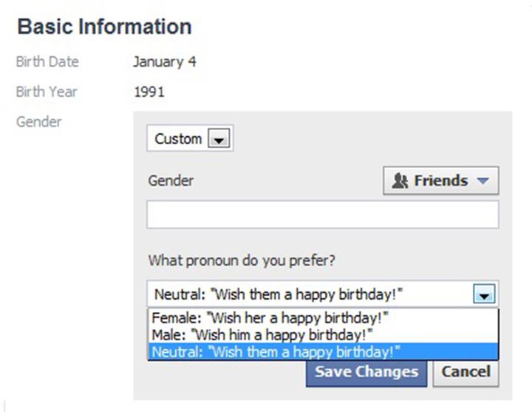The image size is (532, 412).
Task: Save Changes to gender settings
Action: (366, 373)
